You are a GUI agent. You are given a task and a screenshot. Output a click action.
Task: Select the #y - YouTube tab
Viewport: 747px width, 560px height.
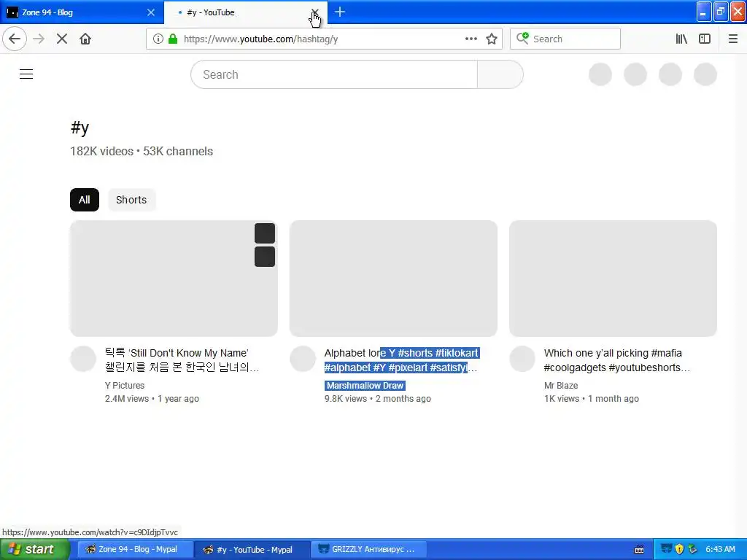245,12
